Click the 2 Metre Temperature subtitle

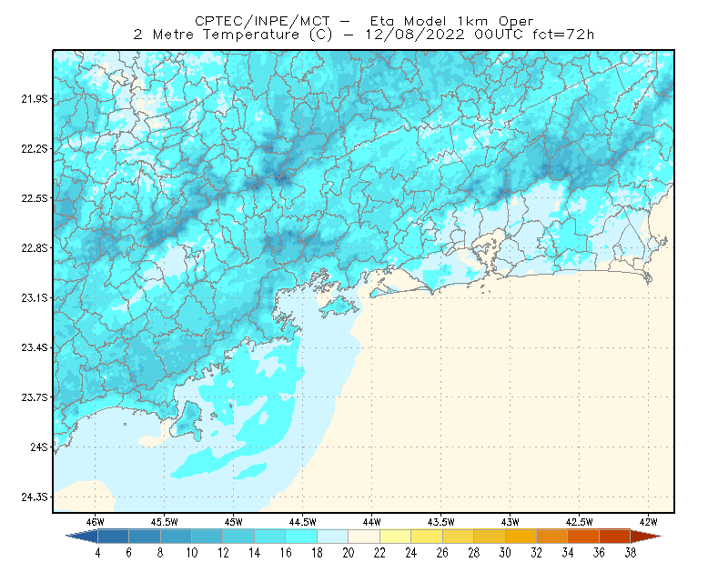point(233,35)
